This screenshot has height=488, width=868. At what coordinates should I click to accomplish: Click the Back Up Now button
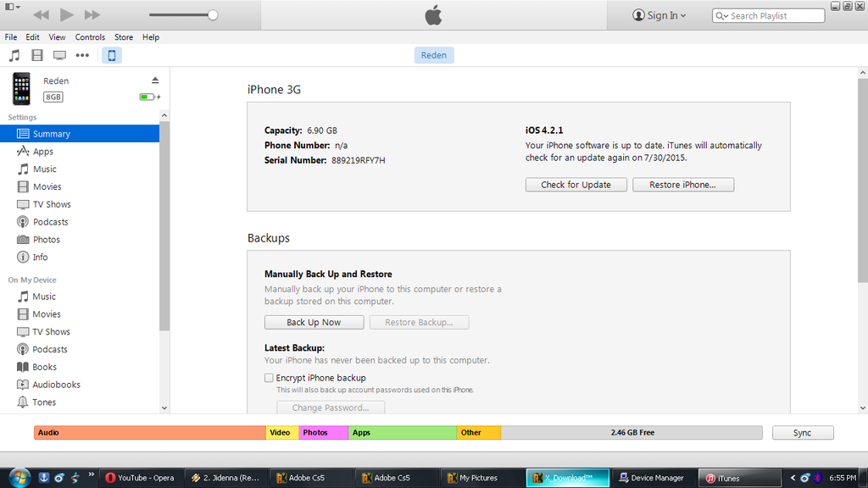point(314,322)
